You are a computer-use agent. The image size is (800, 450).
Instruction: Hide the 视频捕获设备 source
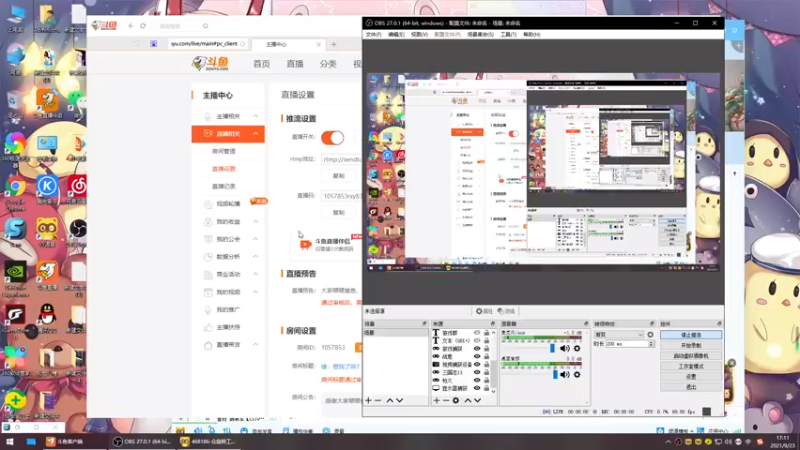click(477, 364)
